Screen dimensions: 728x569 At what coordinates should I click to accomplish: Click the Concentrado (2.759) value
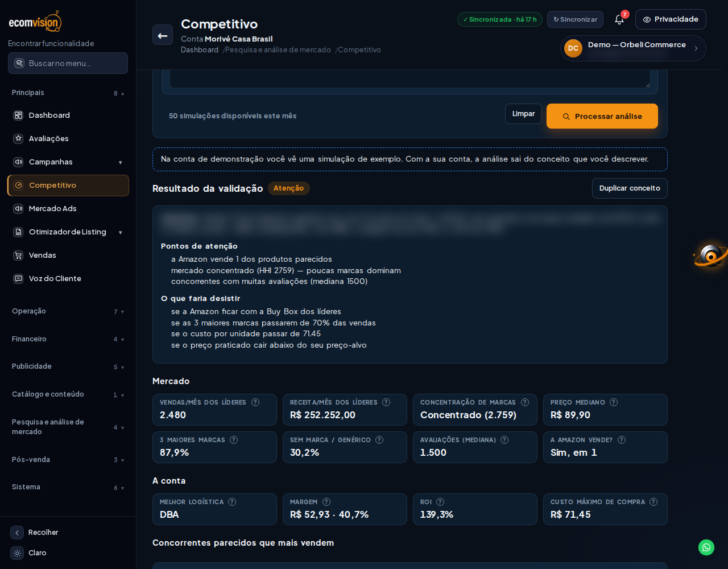tap(468, 415)
